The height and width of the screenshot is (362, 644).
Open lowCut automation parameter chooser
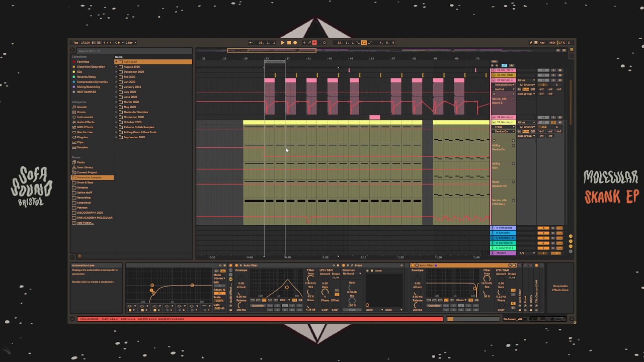click(504, 89)
